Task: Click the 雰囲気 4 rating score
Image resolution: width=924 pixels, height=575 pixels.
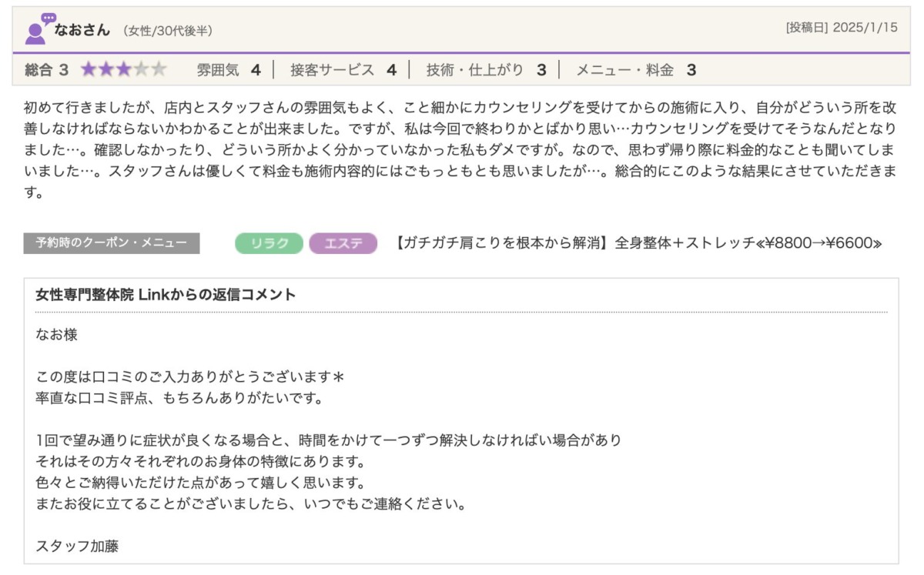Action: tap(228, 70)
